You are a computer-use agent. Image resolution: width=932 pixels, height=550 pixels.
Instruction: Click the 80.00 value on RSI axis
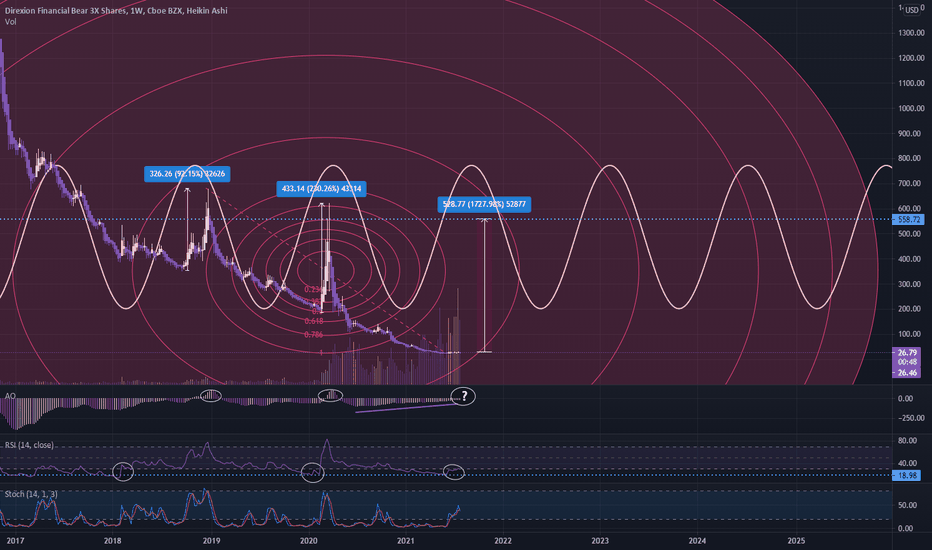tap(907, 441)
